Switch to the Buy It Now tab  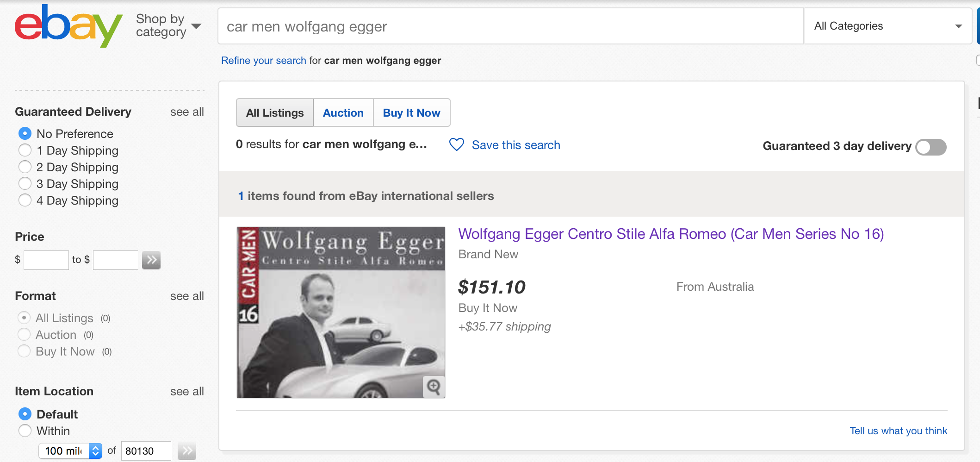[x=411, y=112]
